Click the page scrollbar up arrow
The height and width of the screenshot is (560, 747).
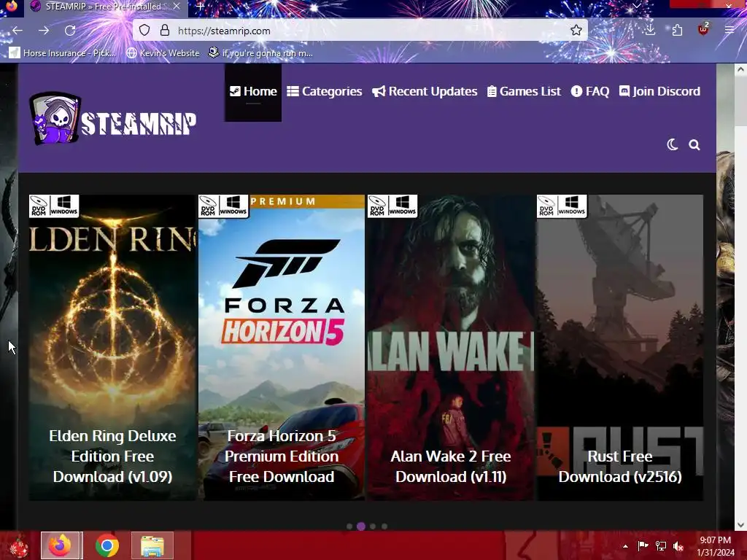click(x=740, y=69)
